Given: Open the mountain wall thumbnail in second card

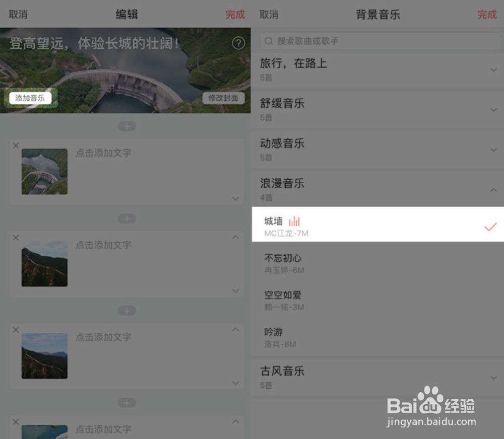Looking at the screenshot, I should click(44, 264).
